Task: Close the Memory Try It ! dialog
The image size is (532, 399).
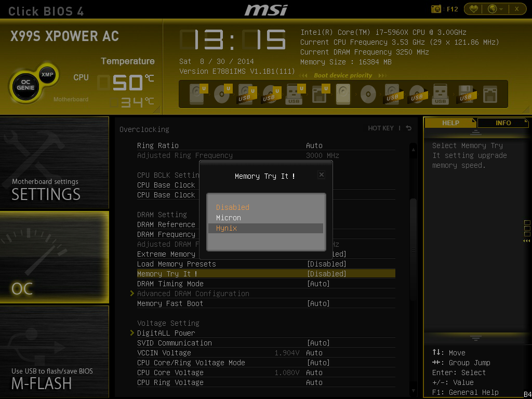Action: [321, 175]
